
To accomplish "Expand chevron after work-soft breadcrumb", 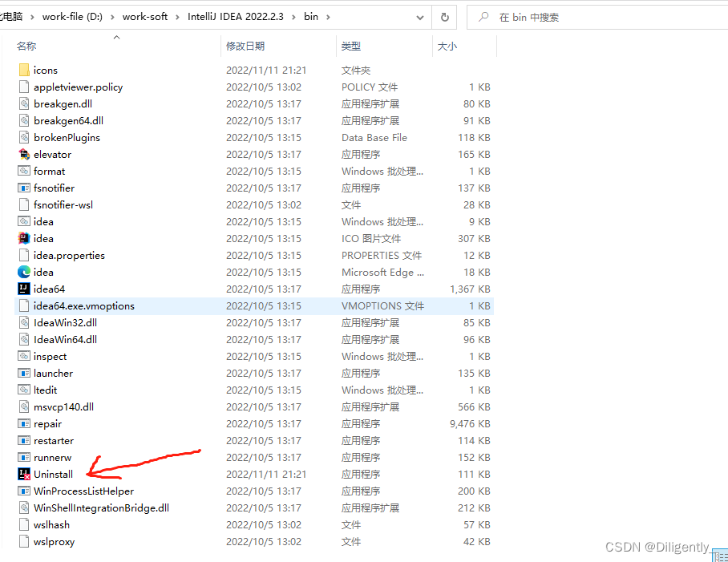I will (177, 17).
